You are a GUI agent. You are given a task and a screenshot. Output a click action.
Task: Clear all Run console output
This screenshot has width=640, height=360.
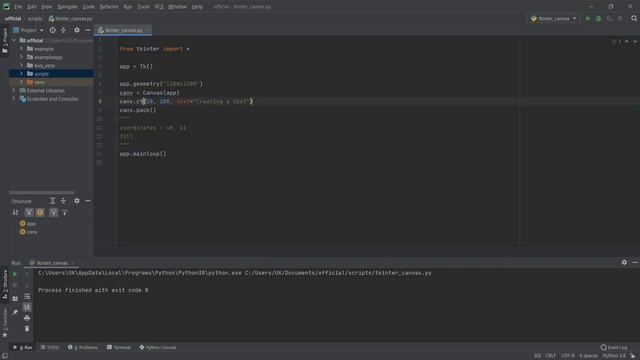click(x=27, y=329)
